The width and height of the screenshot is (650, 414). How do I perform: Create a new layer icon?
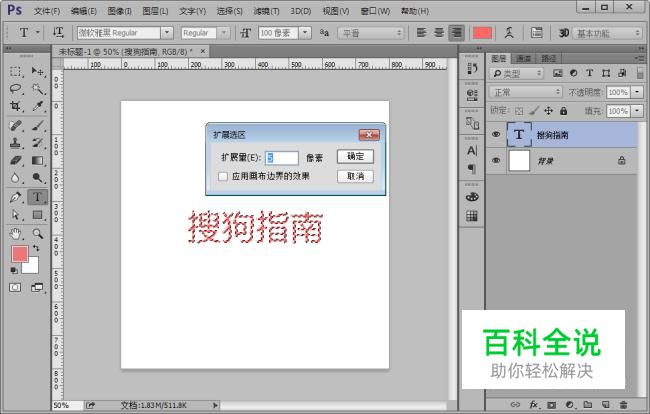606,404
